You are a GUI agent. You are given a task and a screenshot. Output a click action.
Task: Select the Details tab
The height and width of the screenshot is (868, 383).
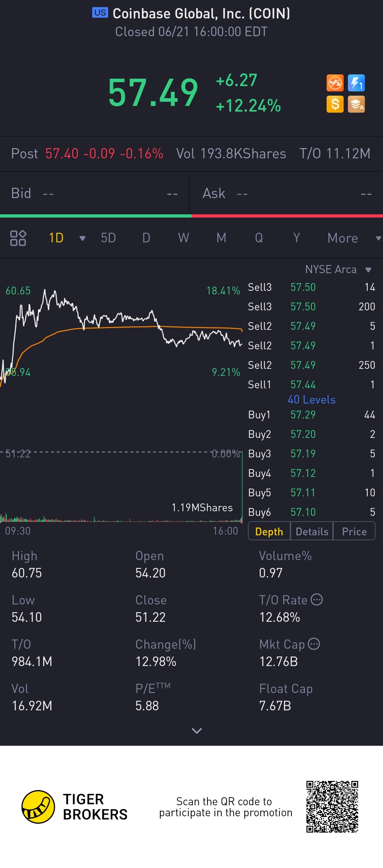[x=312, y=531]
